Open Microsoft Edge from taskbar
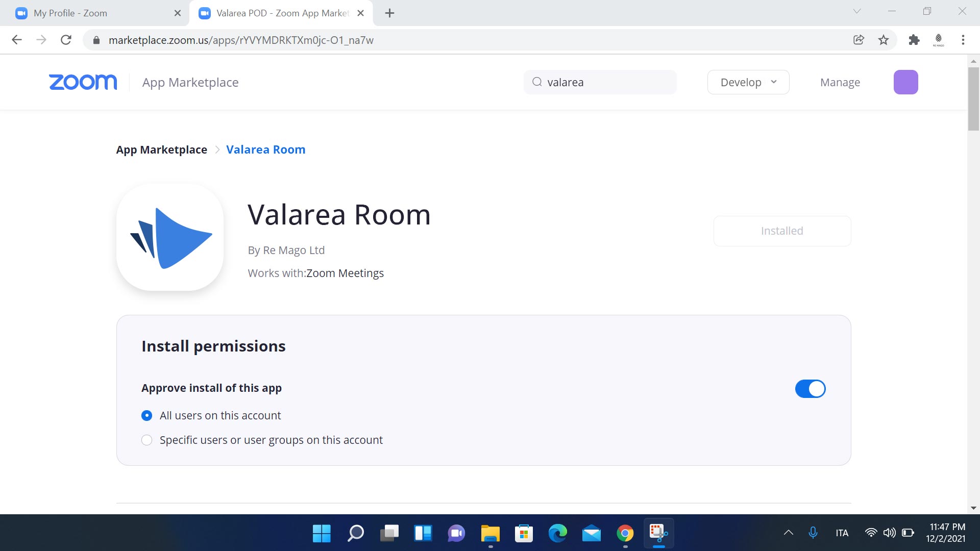The image size is (980, 551). point(557,533)
